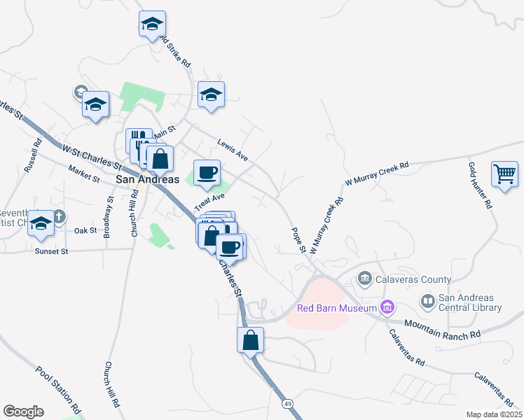Click the school marker on Gold Strike Rd
This screenshot has height=420, width=524.
coord(152,23)
